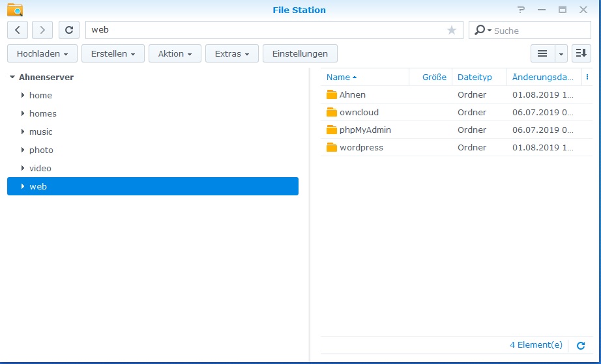Open the Erstellen dropdown menu
The height and width of the screenshot is (364, 601).
click(113, 53)
